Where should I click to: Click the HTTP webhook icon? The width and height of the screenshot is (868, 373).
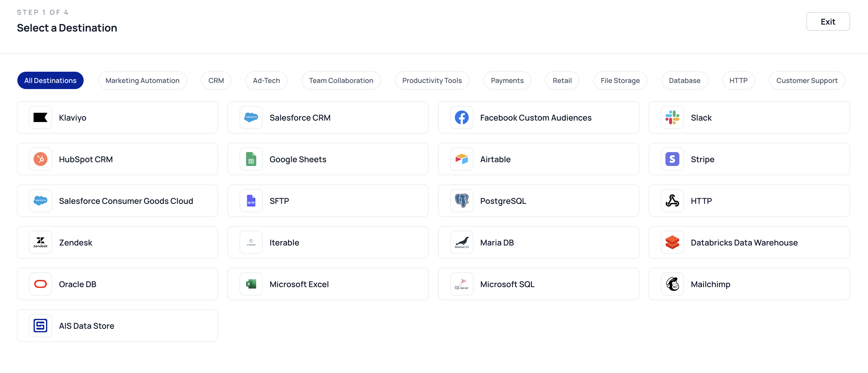672,201
